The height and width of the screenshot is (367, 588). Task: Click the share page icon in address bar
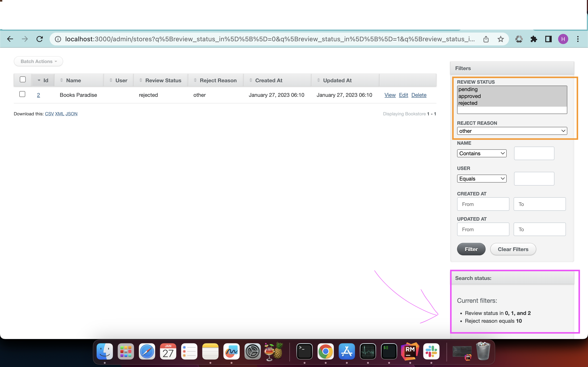[486, 39]
